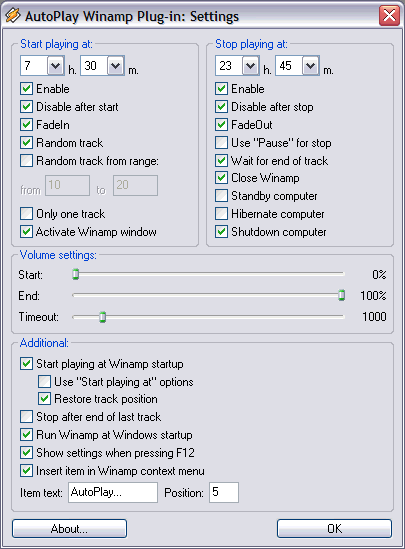Uncheck Restore track position
Viewport: 405px width, 549px height.
coord(44,399)
